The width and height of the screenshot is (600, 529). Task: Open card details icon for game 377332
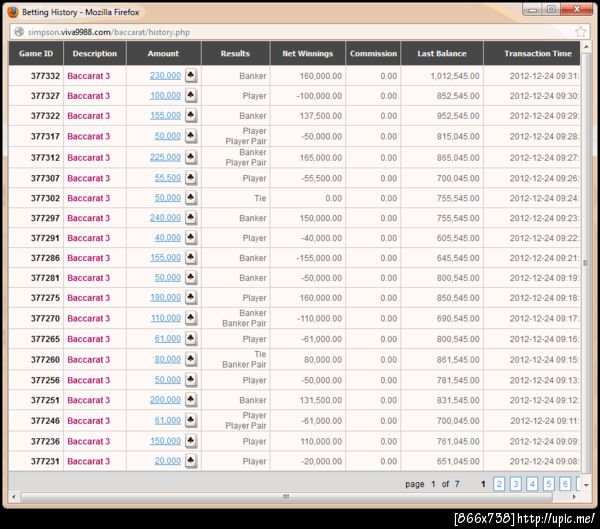pyautogui.click(x=191, y=75)
